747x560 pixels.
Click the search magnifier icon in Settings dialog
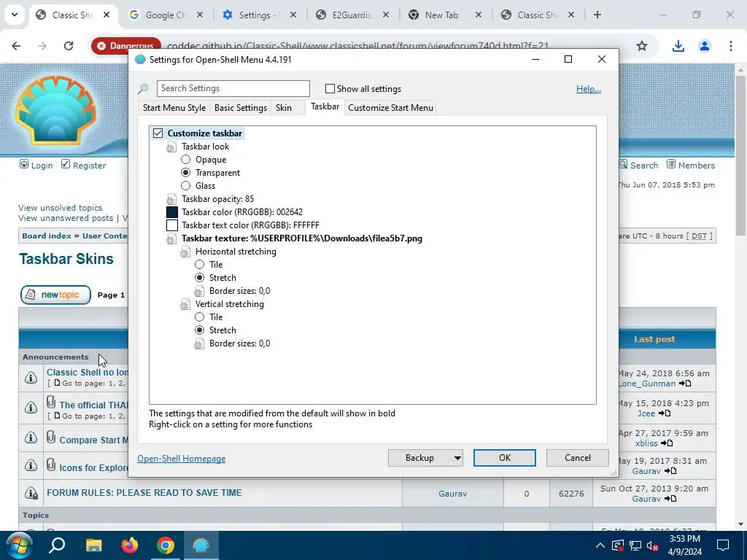pos(143,88)
